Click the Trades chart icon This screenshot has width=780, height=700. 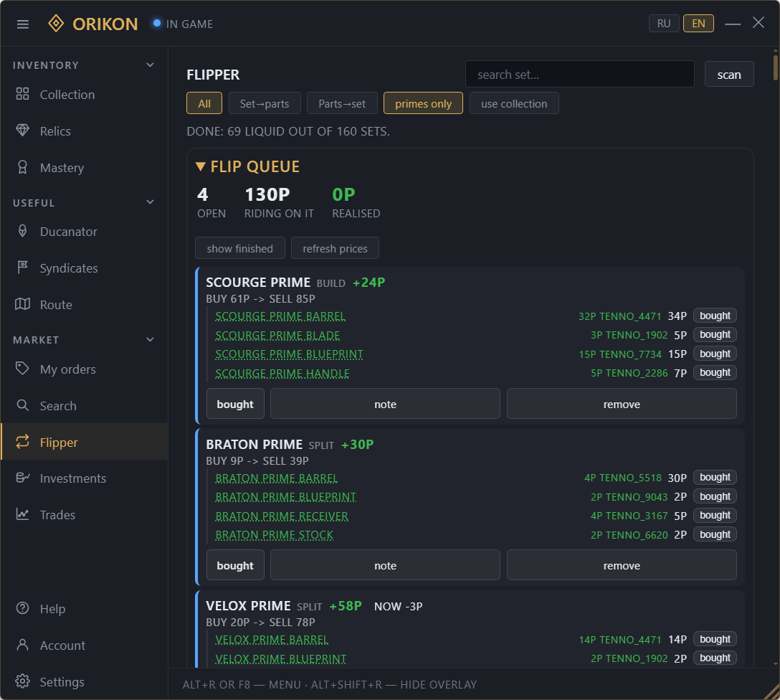click(22, 514)
